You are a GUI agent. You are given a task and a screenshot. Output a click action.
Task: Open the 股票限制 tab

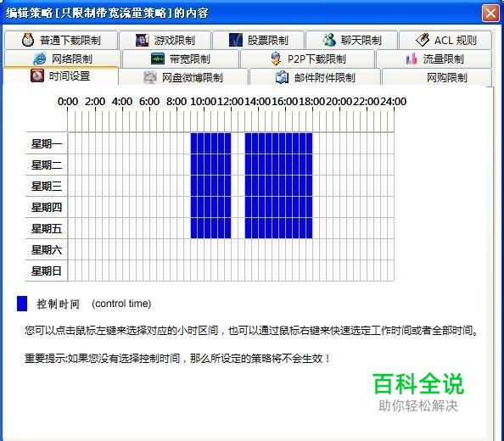click(259, 40)
